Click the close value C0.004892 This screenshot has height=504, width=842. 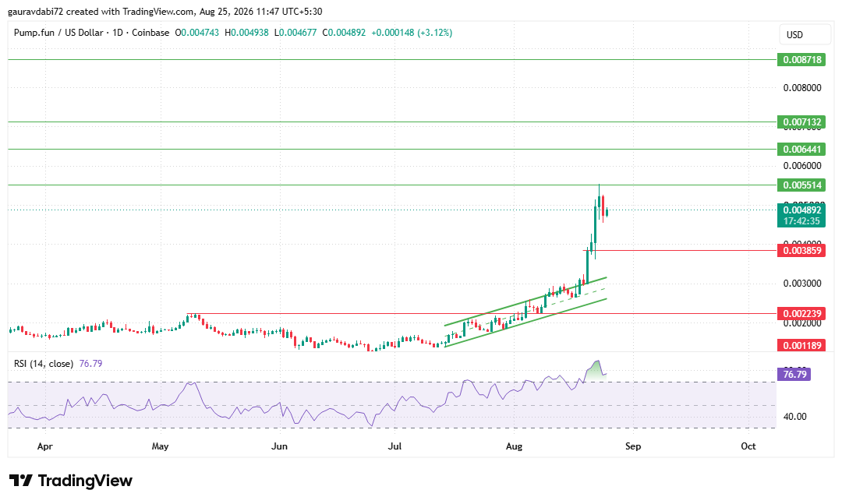click(345, 33)
